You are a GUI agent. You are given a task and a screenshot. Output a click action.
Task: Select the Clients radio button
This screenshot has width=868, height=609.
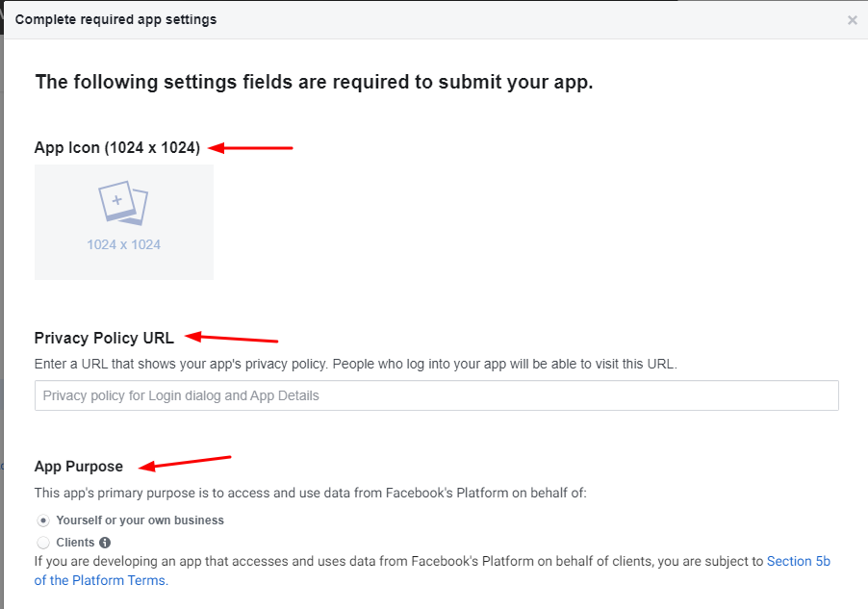point(43,543)
